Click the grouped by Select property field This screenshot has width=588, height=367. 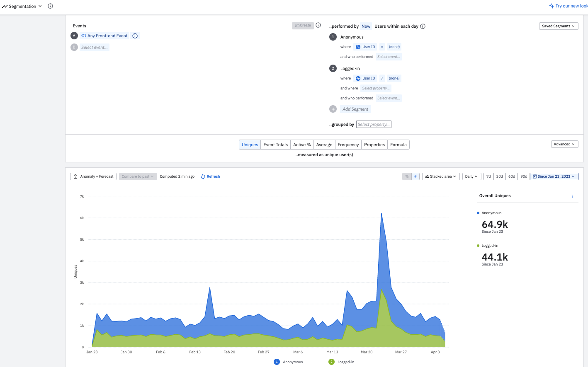374,124
